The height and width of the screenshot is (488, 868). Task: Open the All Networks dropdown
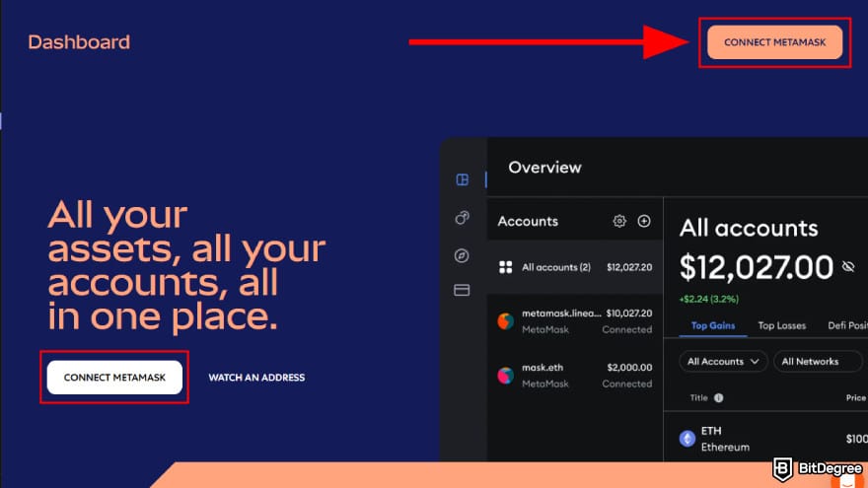click(818, 361)
